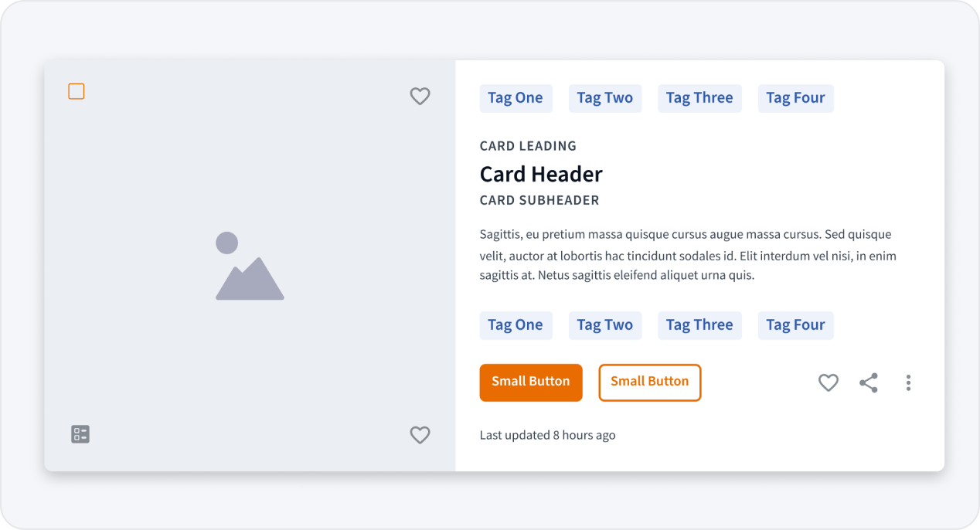Select Tag Three in the top row

pos(699,98)
